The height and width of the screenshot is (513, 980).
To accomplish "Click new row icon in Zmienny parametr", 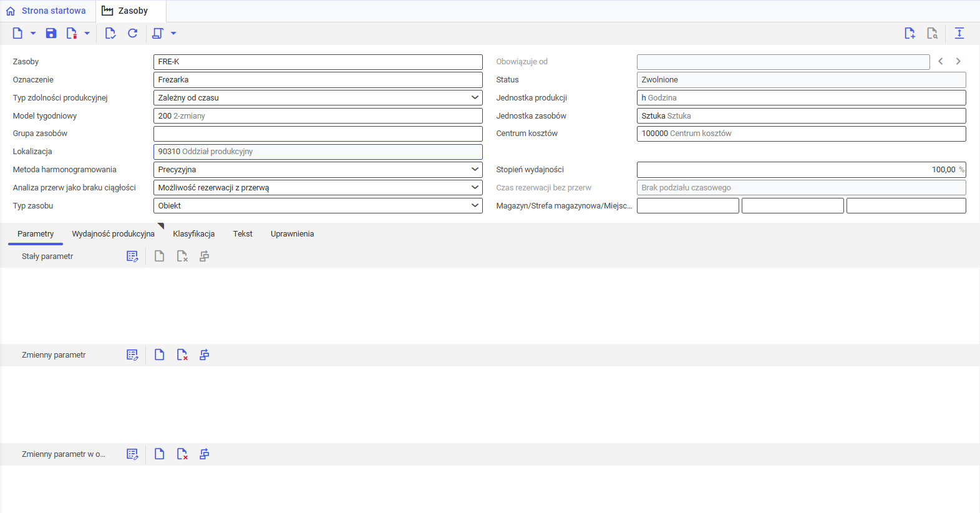I will (160, 355).
